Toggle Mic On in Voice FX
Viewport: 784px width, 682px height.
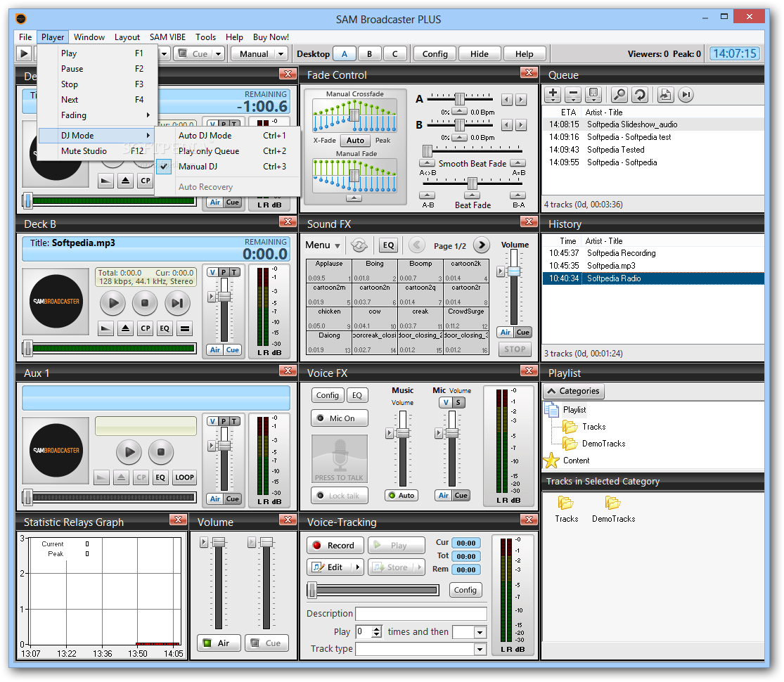(340, 418)
